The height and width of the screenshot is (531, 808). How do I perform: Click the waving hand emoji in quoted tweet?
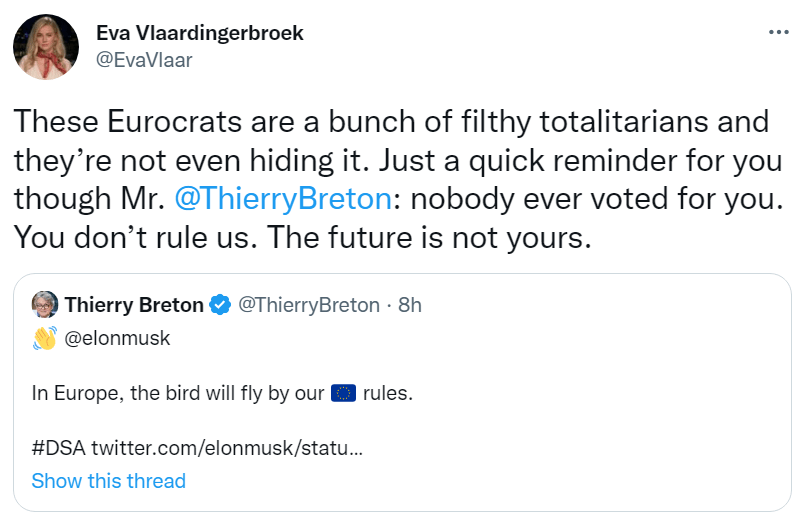click(x=45, y=339)
